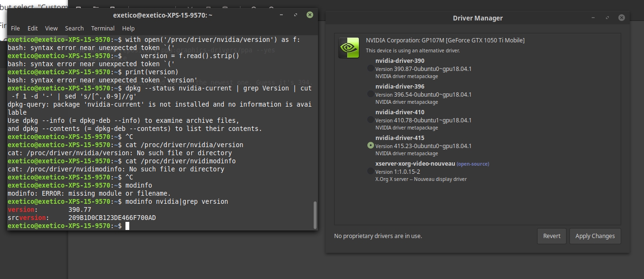Maximize the terminal window
Image resolution: width=644 pixels, height=279 pixels.
295,15
